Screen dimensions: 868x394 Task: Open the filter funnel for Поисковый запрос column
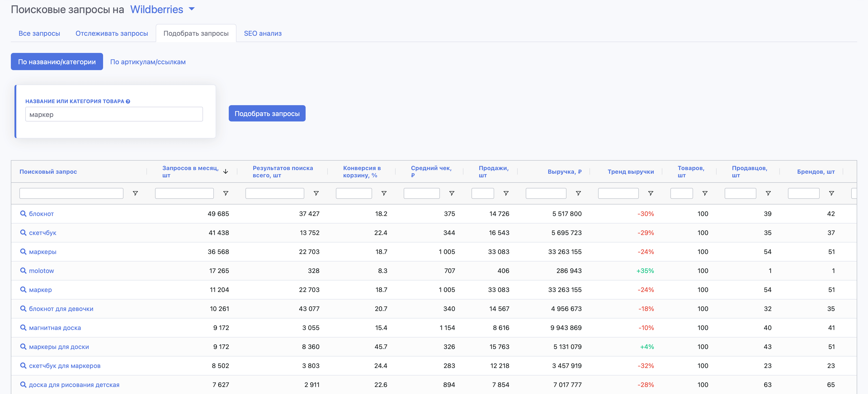click(135, 193)
